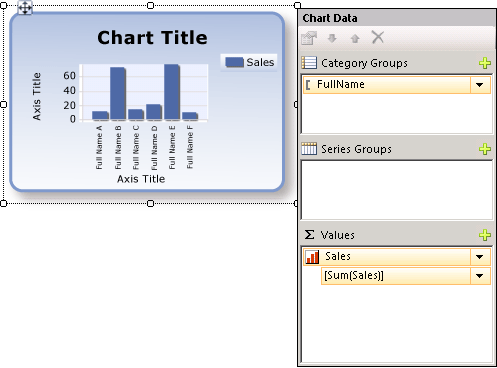Click the Sales legend item
Viewport: 497px width, 368px height.
250,62
